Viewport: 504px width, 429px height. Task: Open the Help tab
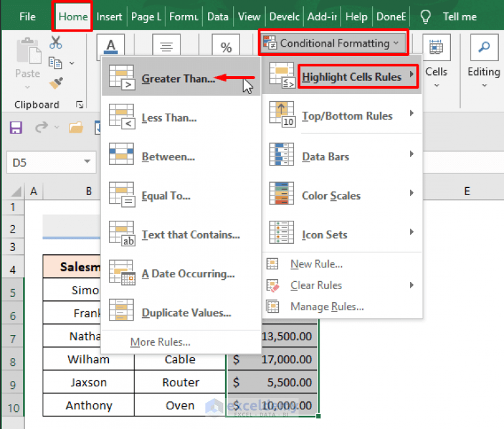356,16
